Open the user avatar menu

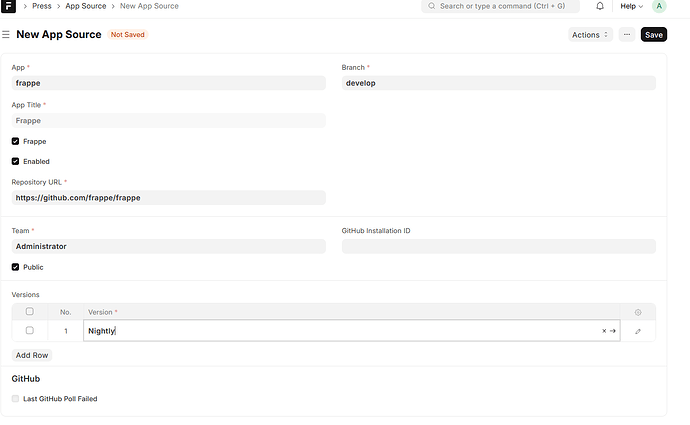(x=659, y=6)
